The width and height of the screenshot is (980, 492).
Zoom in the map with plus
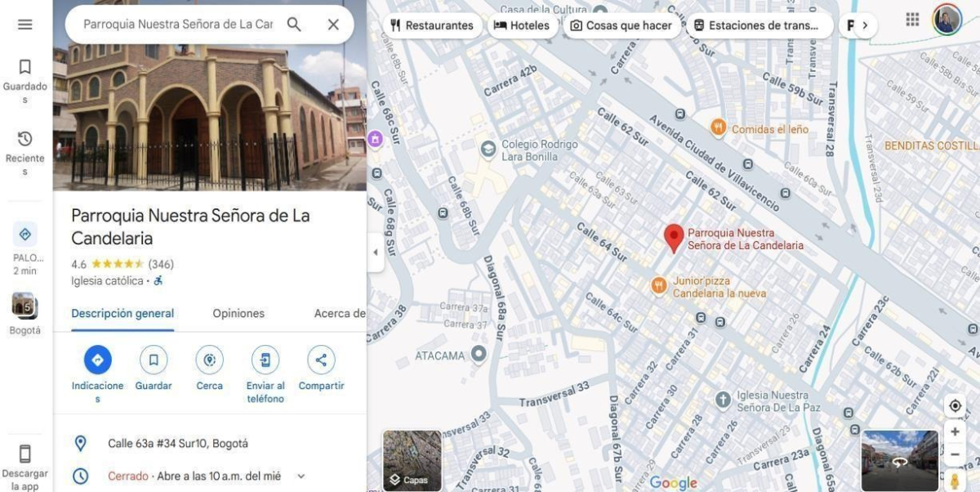click(x=955, y=432)
